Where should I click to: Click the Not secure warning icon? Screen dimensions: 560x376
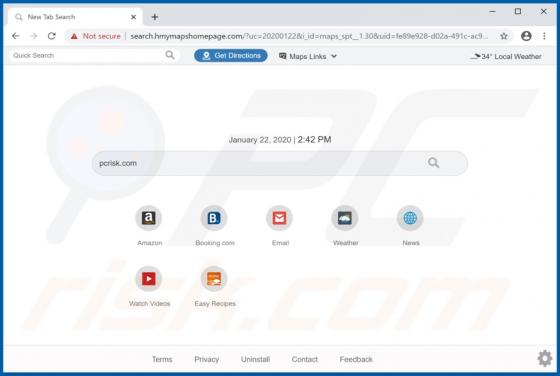click(x=74, y=36)
